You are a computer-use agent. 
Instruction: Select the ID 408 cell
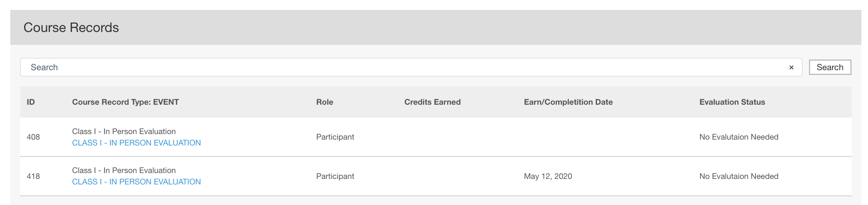point(33,137)
